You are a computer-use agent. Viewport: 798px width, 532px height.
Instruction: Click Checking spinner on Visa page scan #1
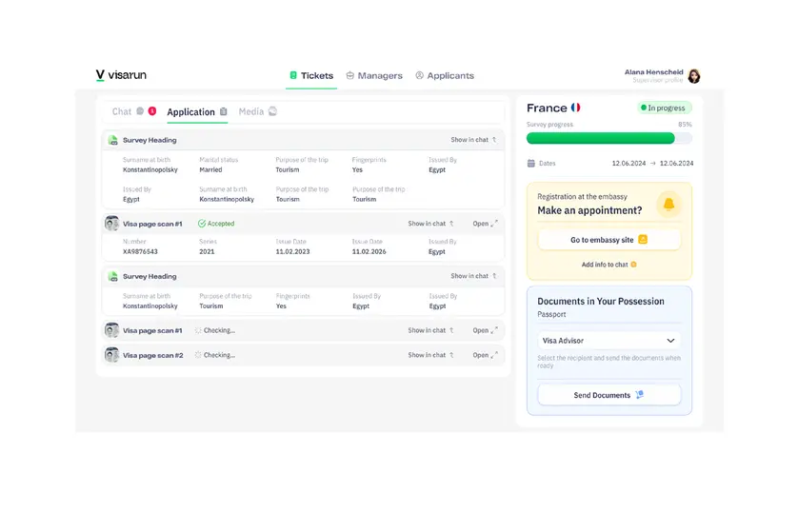point(198,330)
